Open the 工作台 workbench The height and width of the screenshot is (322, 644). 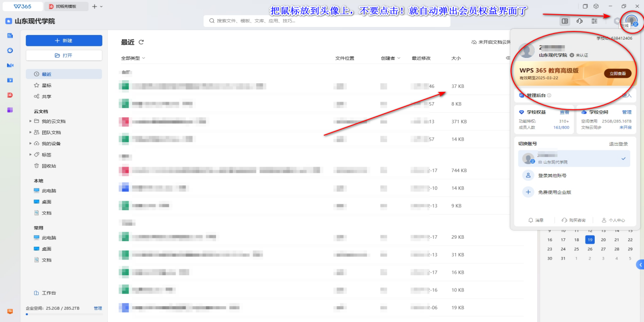click(x=45, y=293)
